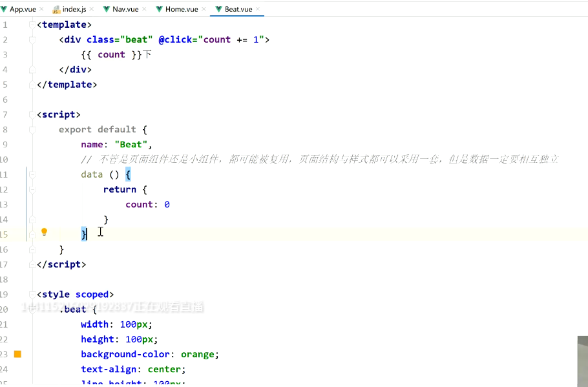Click the data () method name
Screen dimensions: 588x387
[100, 174]
